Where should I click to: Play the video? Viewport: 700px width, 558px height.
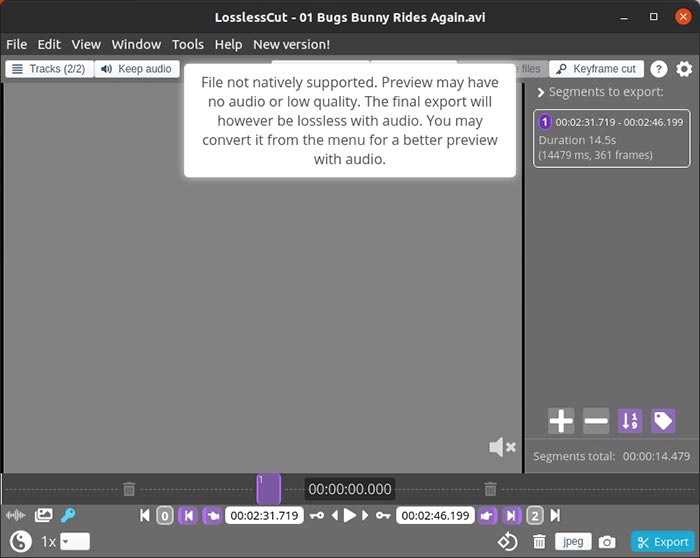pos(350,516)
